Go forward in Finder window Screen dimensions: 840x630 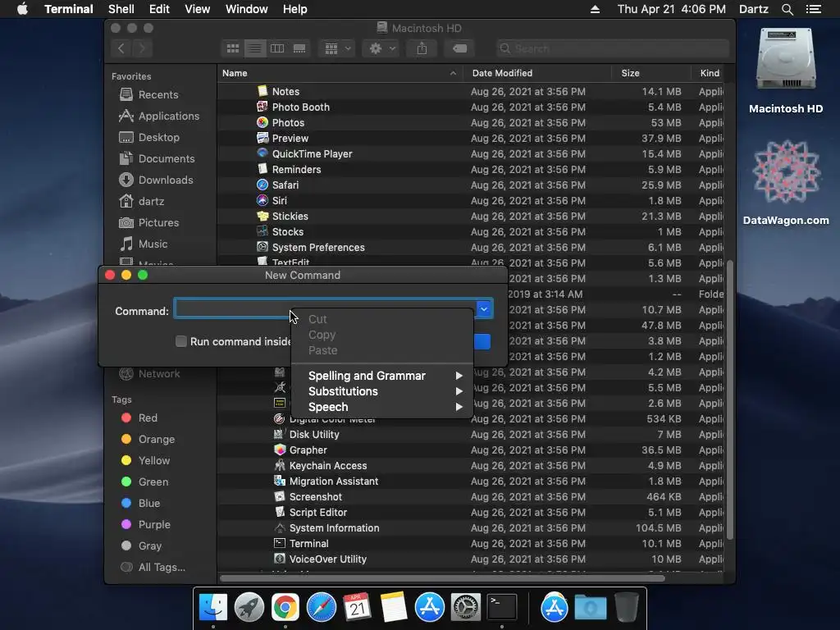click(x=142, y=48)
